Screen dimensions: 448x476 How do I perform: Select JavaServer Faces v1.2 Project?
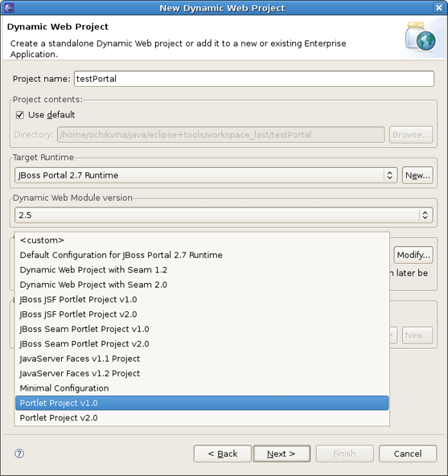pyautogui.click(x=202, y=373)
